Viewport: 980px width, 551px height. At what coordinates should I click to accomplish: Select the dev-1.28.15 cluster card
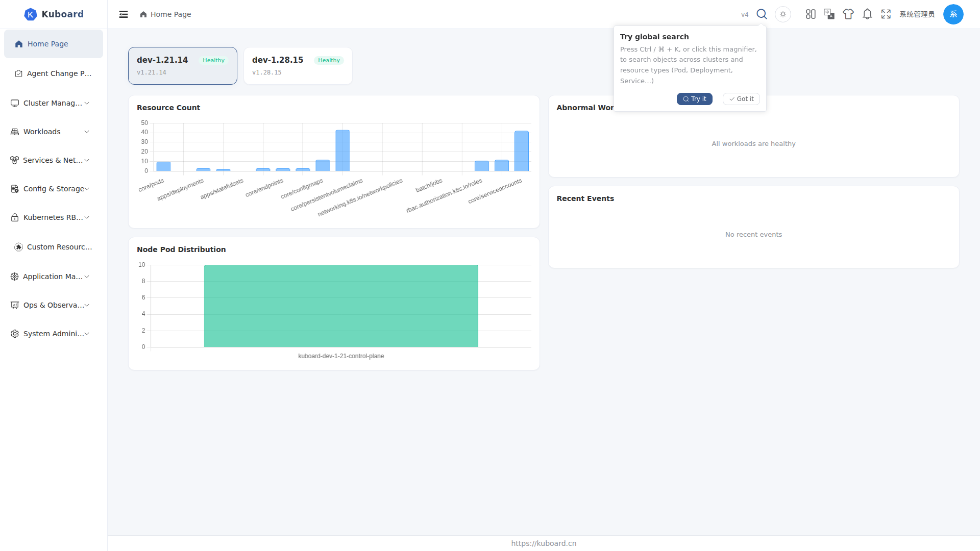tap(298, 66)
